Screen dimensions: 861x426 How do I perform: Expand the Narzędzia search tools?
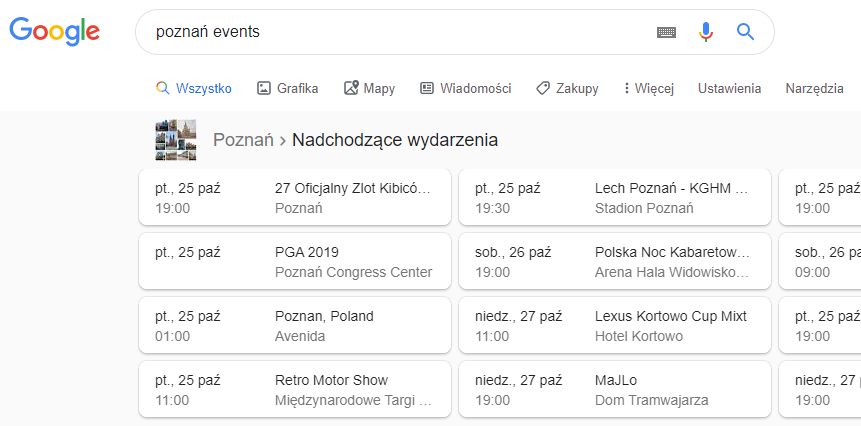[814, 88]
